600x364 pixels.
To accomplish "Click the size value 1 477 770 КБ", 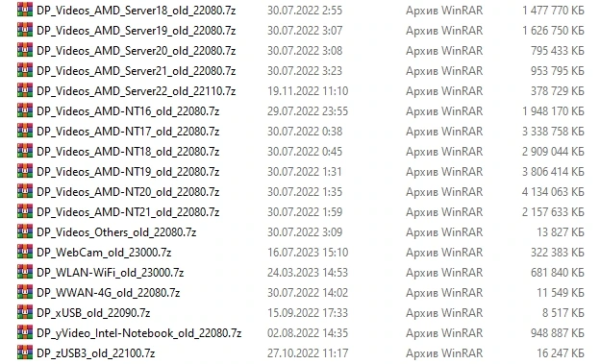I will [553, 11].
